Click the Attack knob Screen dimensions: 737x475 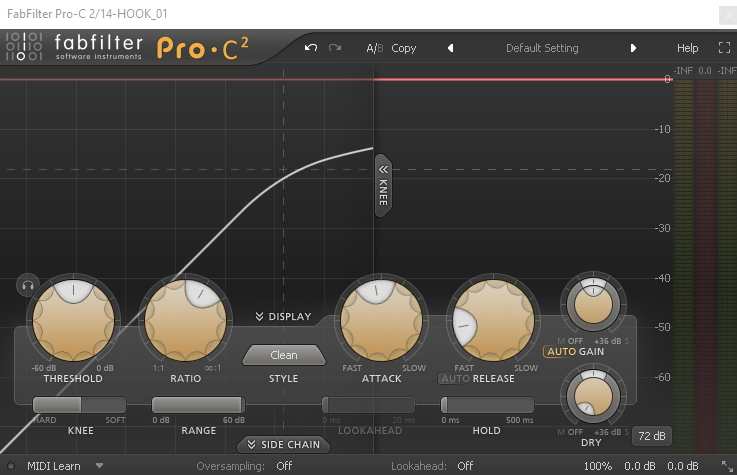(x=381, y=320)
